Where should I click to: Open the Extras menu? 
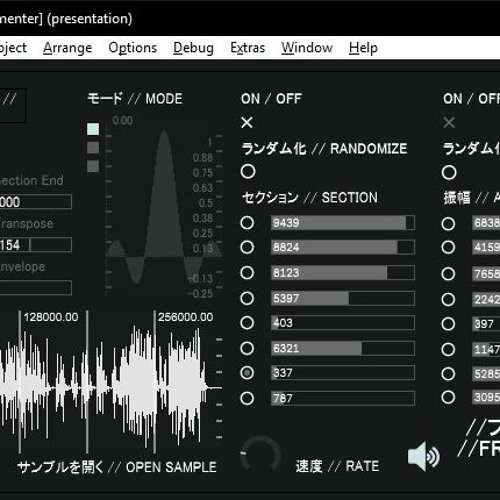coord(248,48)
